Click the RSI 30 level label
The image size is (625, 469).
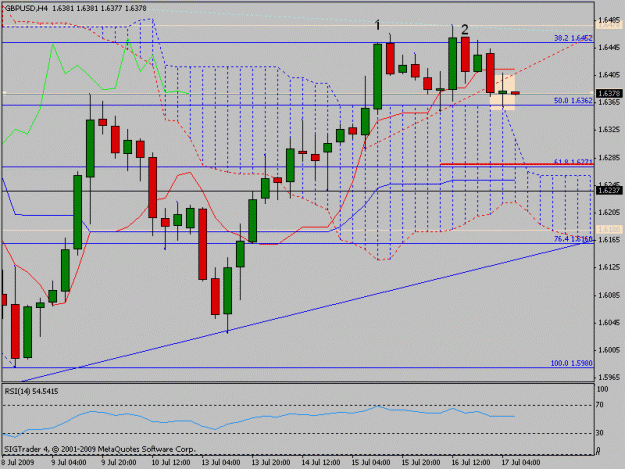[599, 433]
